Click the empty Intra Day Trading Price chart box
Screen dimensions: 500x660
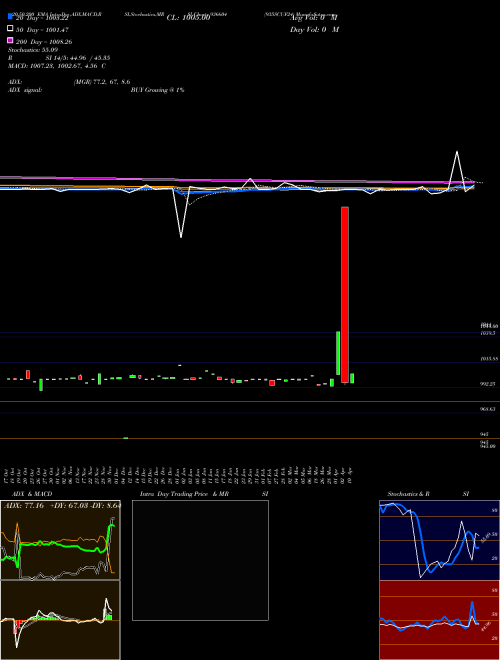[200, 560]
